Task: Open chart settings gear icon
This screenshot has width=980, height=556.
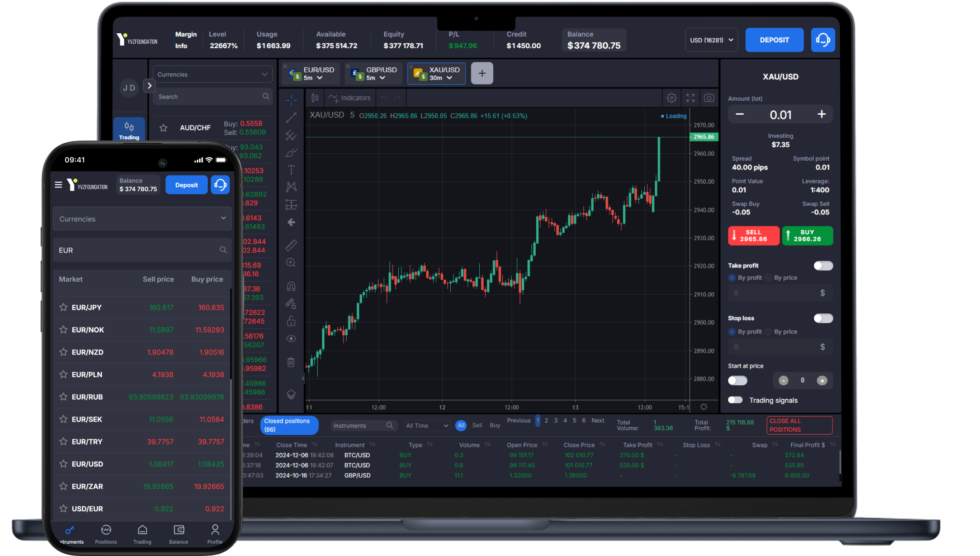Action: [x=671, y=98]
